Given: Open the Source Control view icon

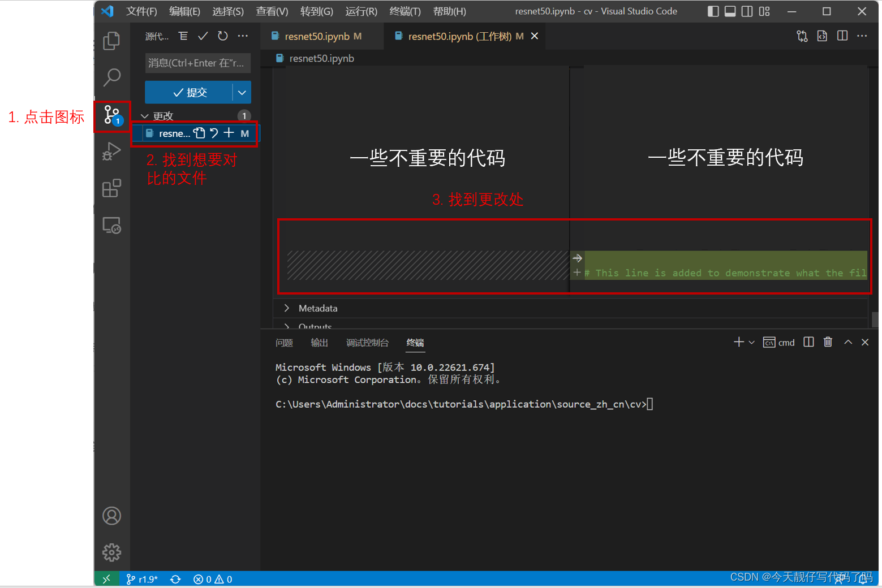Looking at the screenshot, I should [113, 116].
